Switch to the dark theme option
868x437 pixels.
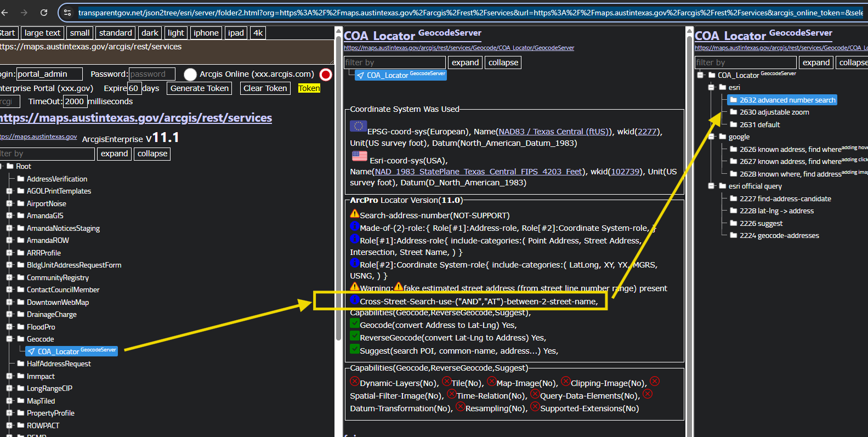150,33
